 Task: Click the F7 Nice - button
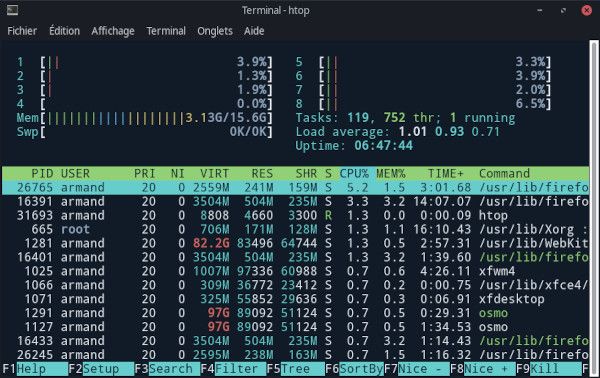[x=417, y=369]
